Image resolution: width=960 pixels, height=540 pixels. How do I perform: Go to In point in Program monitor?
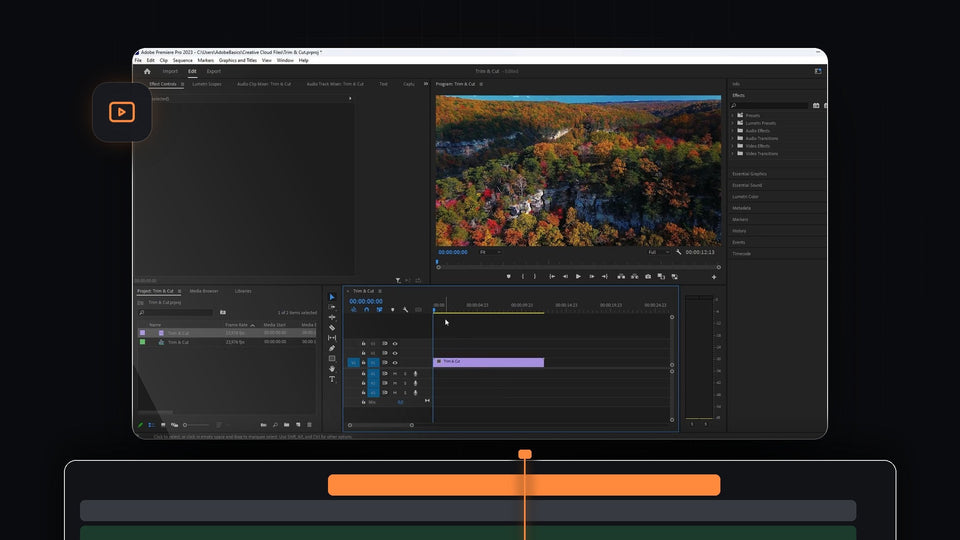(552, 277)
